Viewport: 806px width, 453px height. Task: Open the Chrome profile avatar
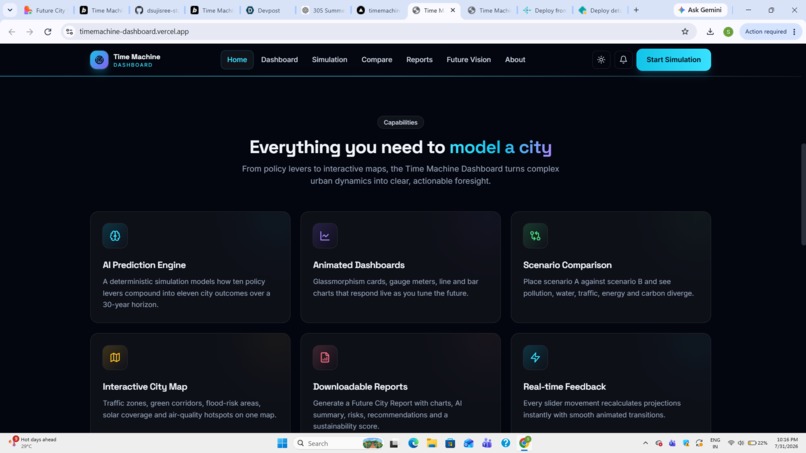click(x=728, y=32)
